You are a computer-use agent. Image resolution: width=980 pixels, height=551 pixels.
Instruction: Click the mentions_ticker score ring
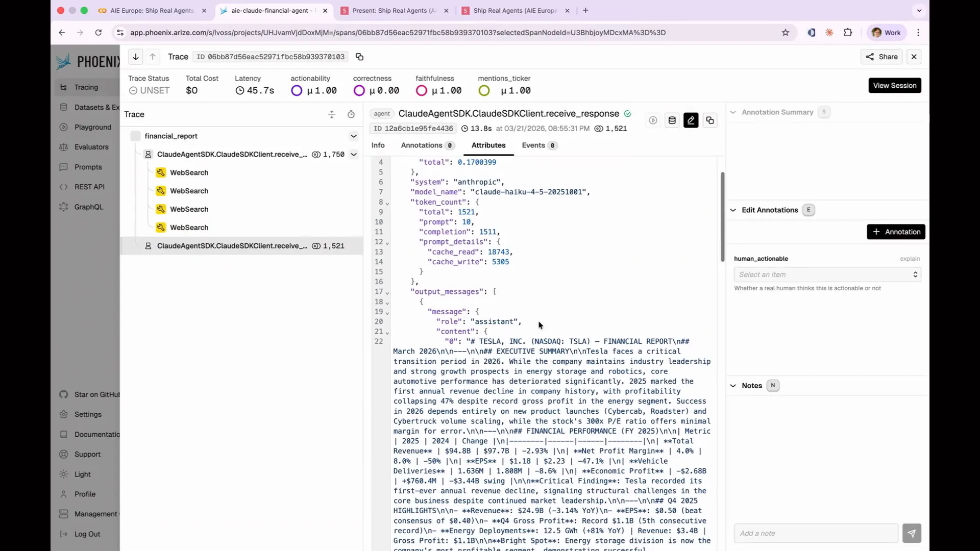[484, 91]
